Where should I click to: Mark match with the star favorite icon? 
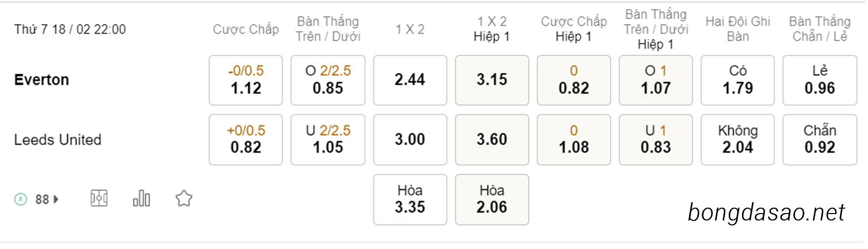[x=184, y=199]
